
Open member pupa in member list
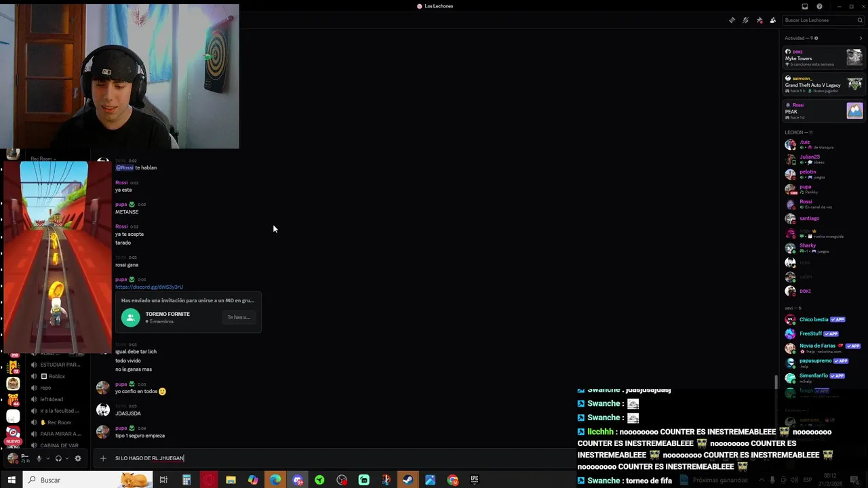(823, 189)
